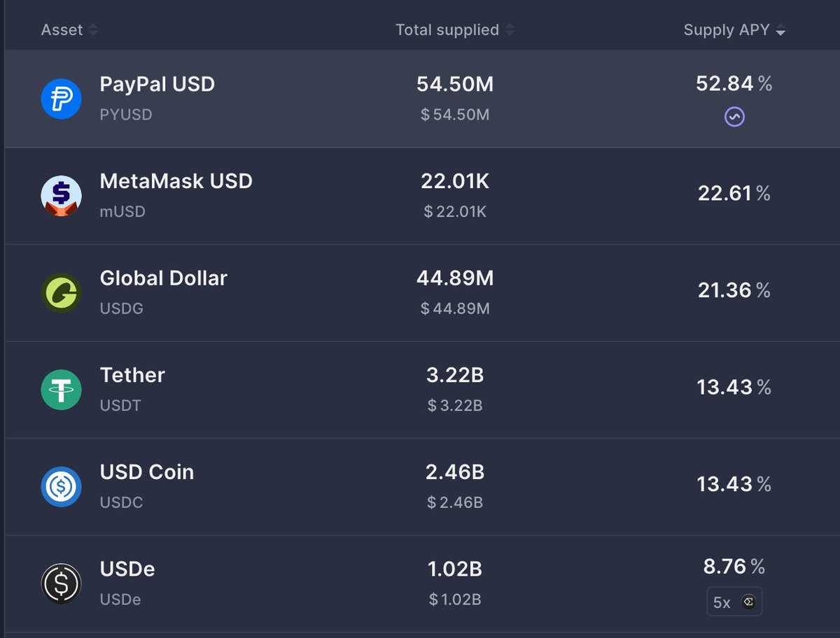Click the PYUSD ticker symbol text
The height and width of the screenshot is (638, 840).
pos(126,115)
